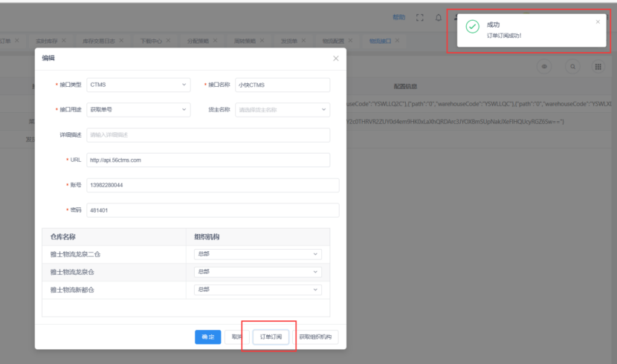Viewport: 617px width, 364px height.
Task: Click the 账号 field with 13982280044
Action: pos(213,185)
